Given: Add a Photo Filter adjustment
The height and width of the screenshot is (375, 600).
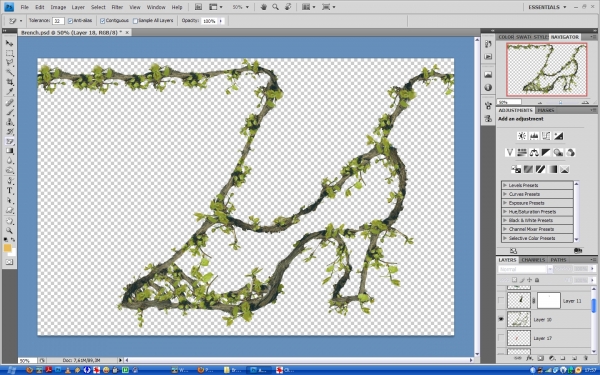Looking at the screenshot, I should pyautogui.click(x=558, y=153).
